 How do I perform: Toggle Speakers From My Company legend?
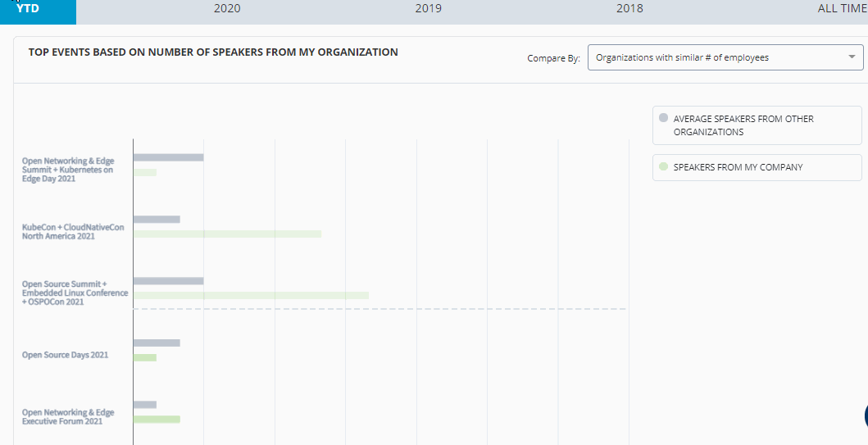757,167
